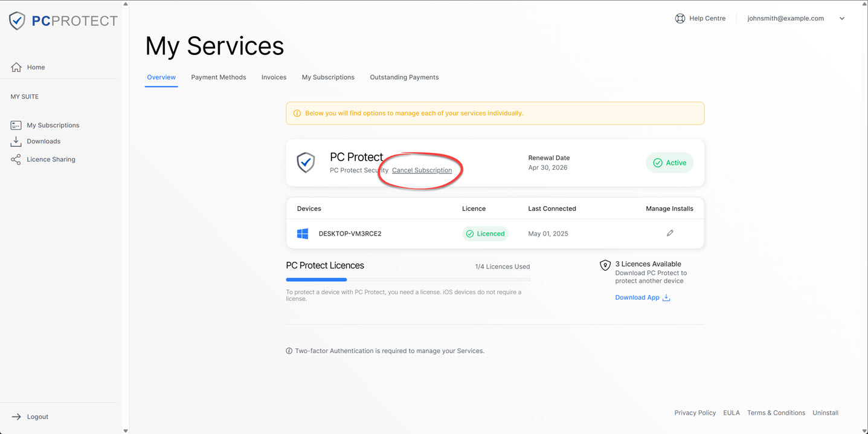Click the Licenced status badge
868x434 pixels.
[485, 233]
